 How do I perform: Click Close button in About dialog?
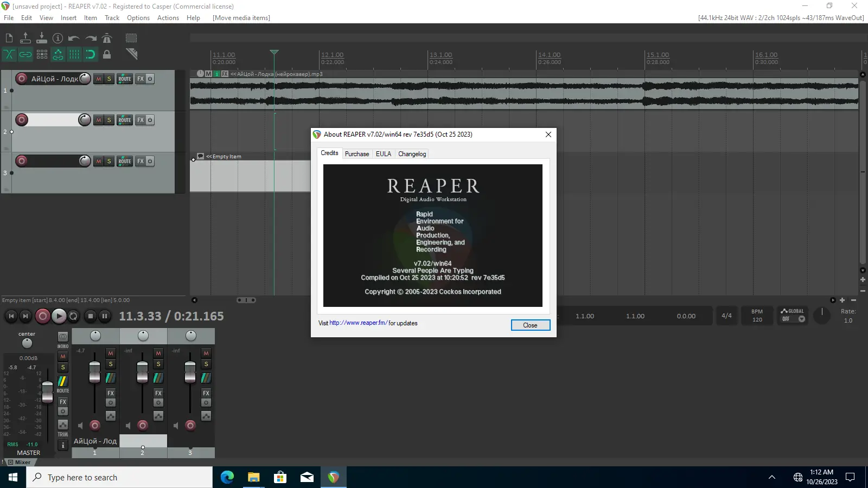531,325
